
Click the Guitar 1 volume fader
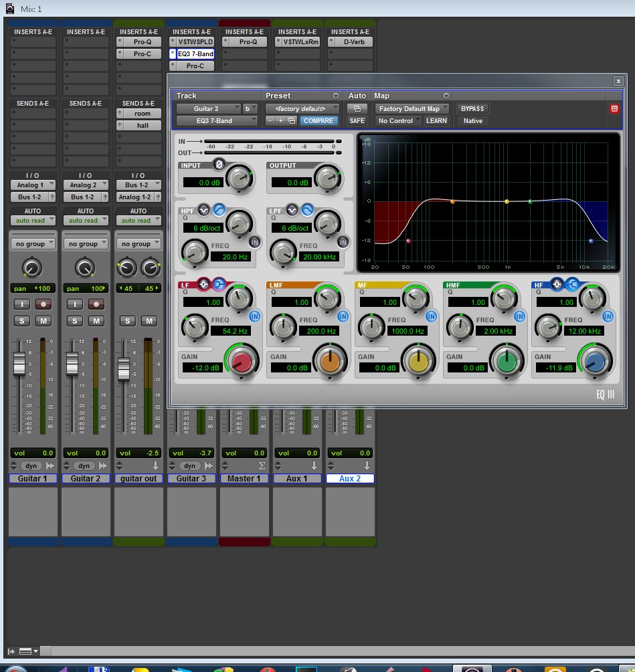(x=19, y=364)
